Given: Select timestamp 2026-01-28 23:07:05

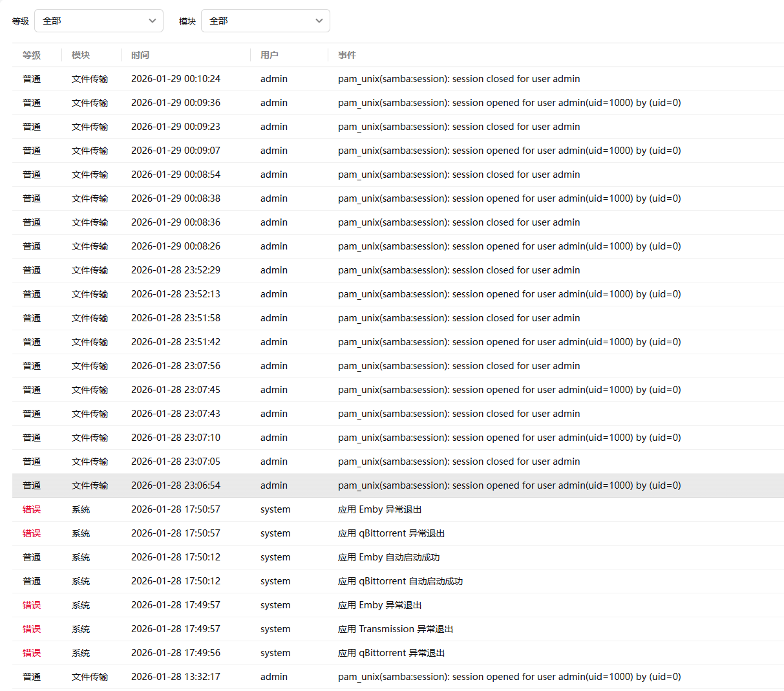Looking at the screenshot, I should (176, 462).
